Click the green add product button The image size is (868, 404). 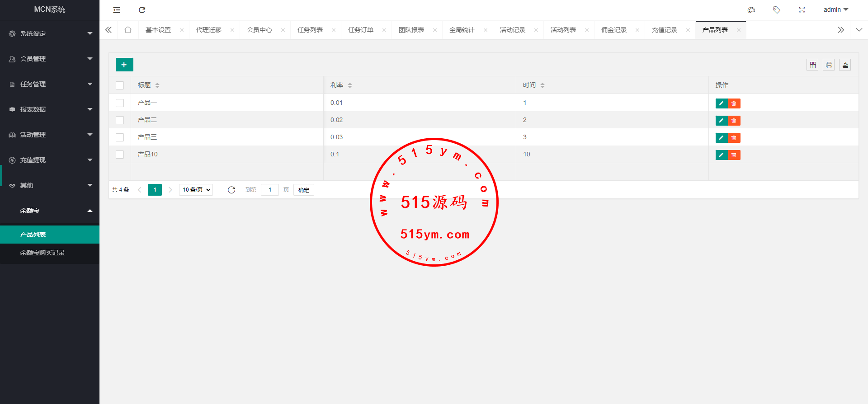124,65
